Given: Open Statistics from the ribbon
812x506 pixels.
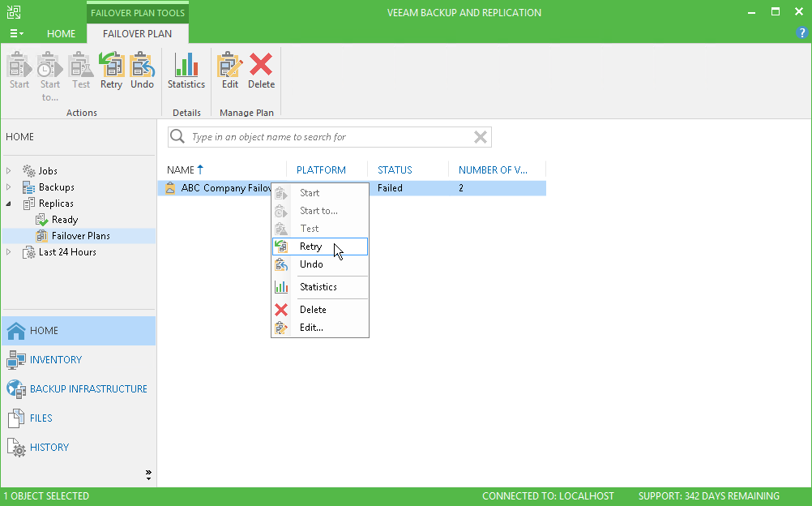Looking at the screenshot, I should 186,71.
